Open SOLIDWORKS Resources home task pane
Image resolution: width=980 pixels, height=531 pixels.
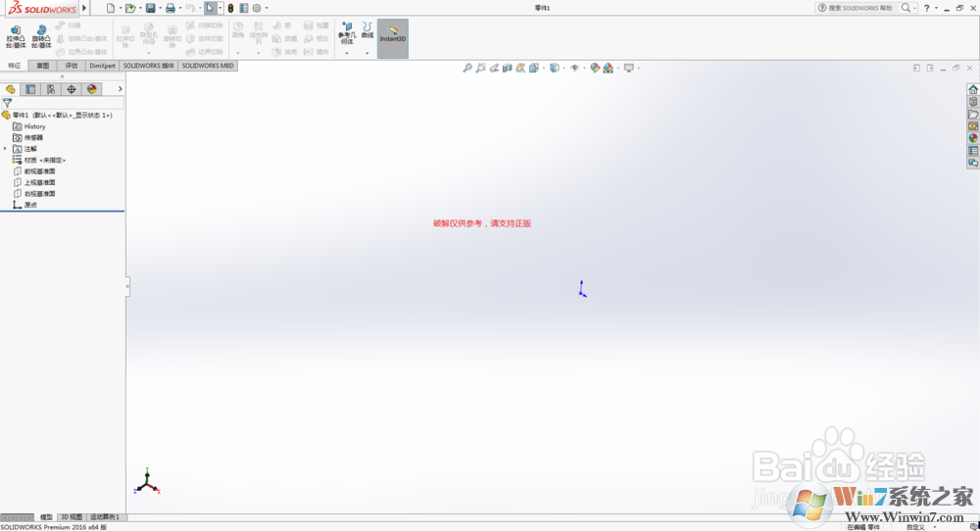pos(973,89)
